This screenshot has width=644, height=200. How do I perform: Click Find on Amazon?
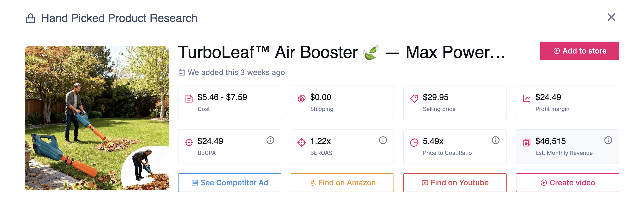[x=342, y=182]
